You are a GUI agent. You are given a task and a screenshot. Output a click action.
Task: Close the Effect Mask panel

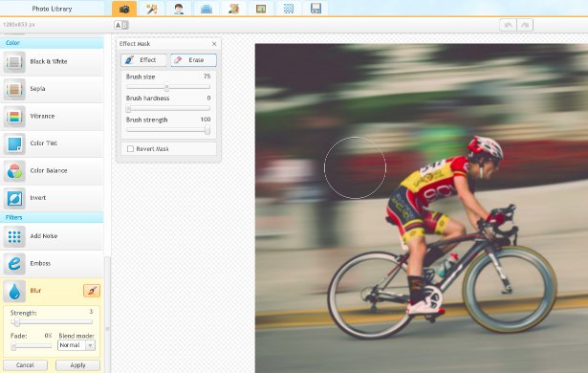(214, 44)
